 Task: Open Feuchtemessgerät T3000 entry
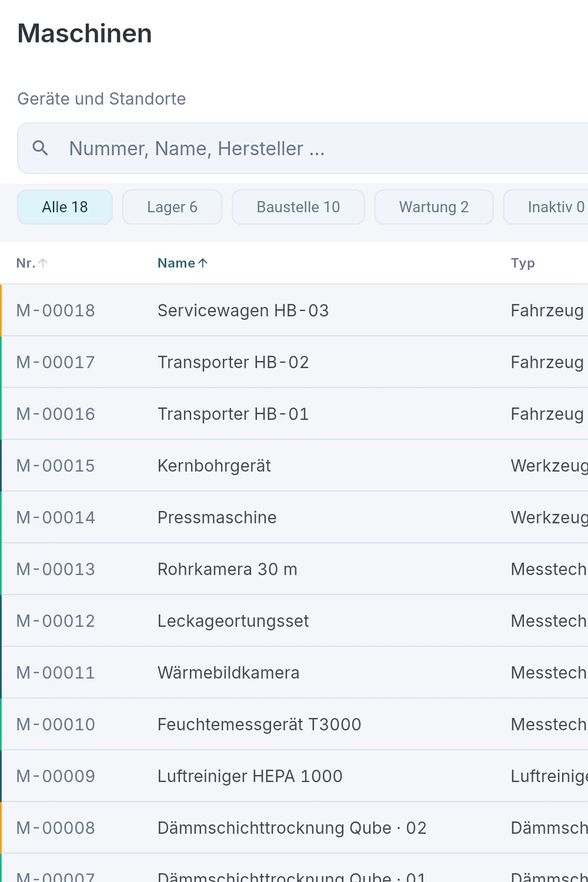[259, 724]
